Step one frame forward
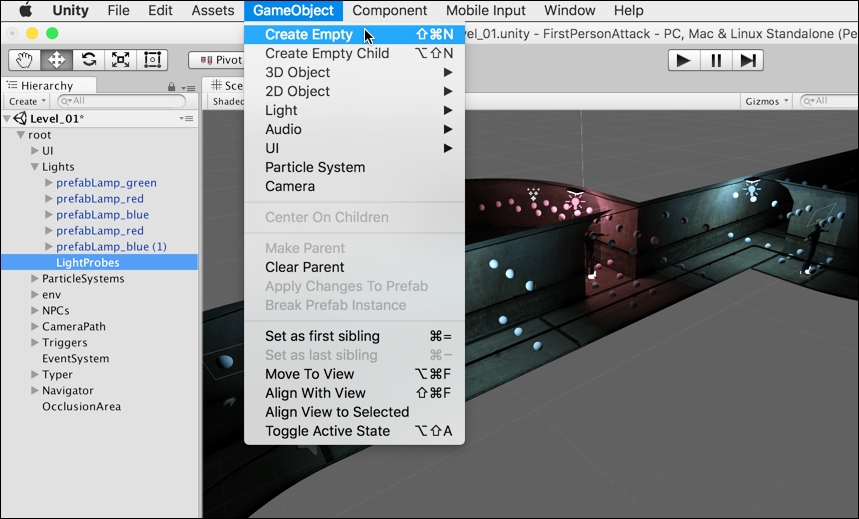859x519 pixels. tap(748, 60)
